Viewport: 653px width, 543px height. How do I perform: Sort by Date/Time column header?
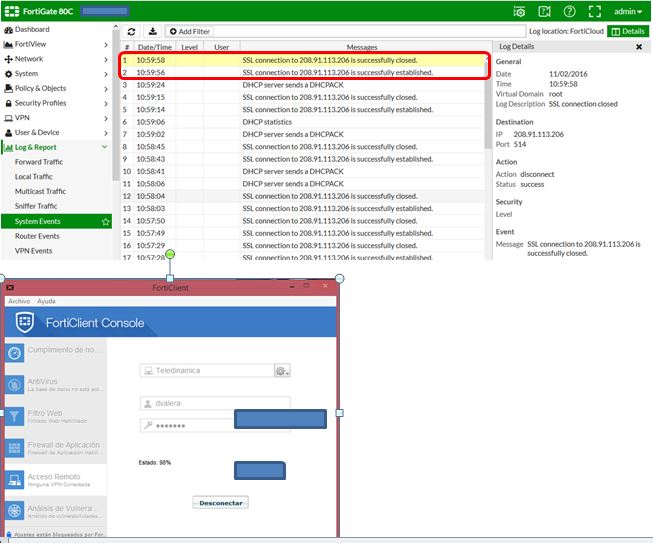click(x=155, y=47)
